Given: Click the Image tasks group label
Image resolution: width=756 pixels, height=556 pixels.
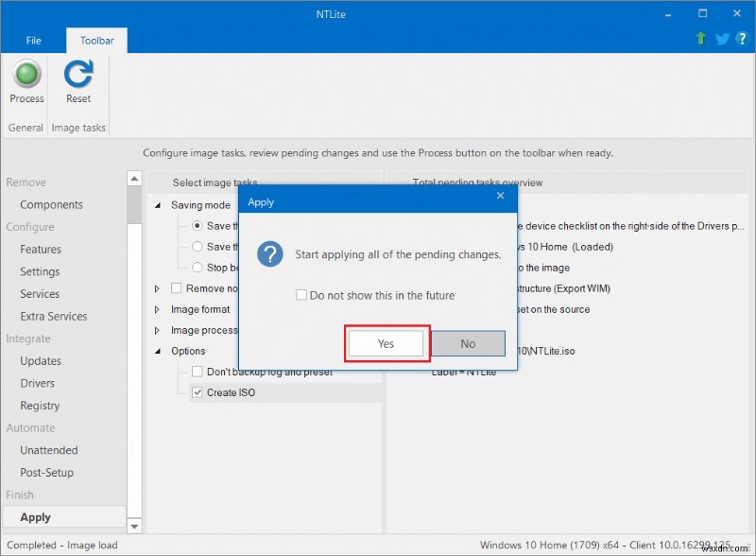Looking at the screenshot, I should 78,128.
